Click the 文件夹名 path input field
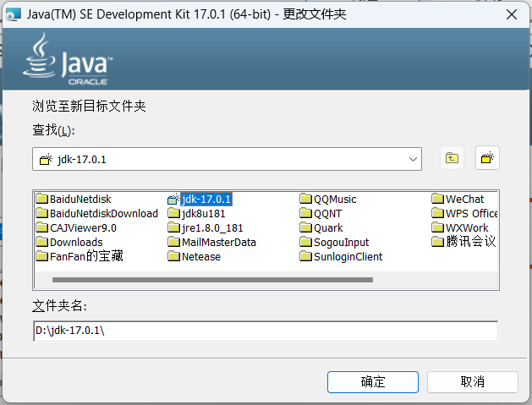Image resolution: width=532 pixels, height=405 pixels. coord(266,331)
